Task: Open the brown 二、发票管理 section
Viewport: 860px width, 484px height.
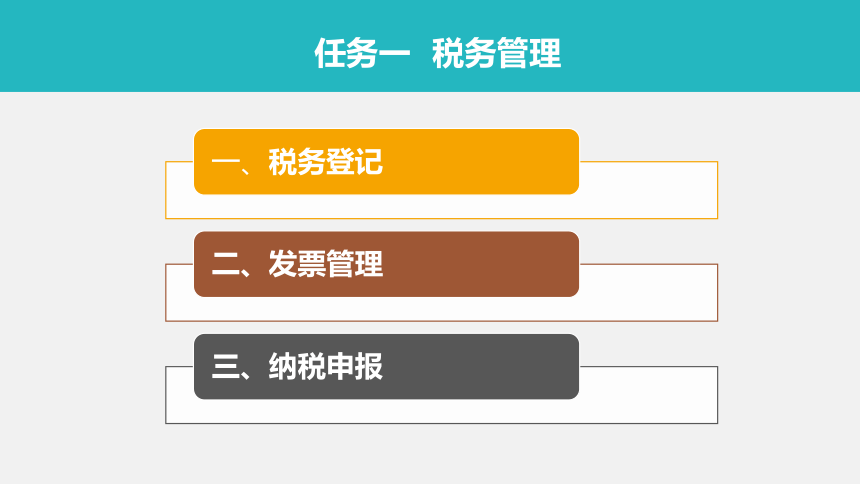Action: coord(386,264)
